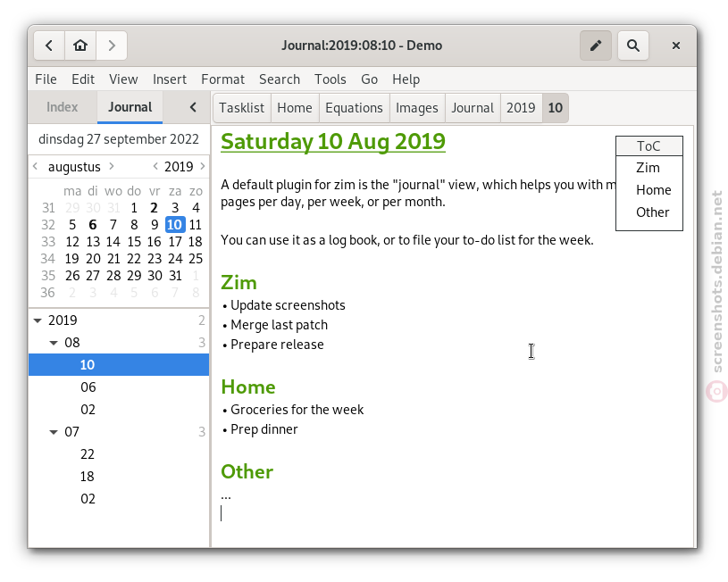Image resolution: width=728 pixels, height=582 pixels.
Task: Toggle page editing with the pencil icon
Action: pyautogui.click(x=596, y=46)
